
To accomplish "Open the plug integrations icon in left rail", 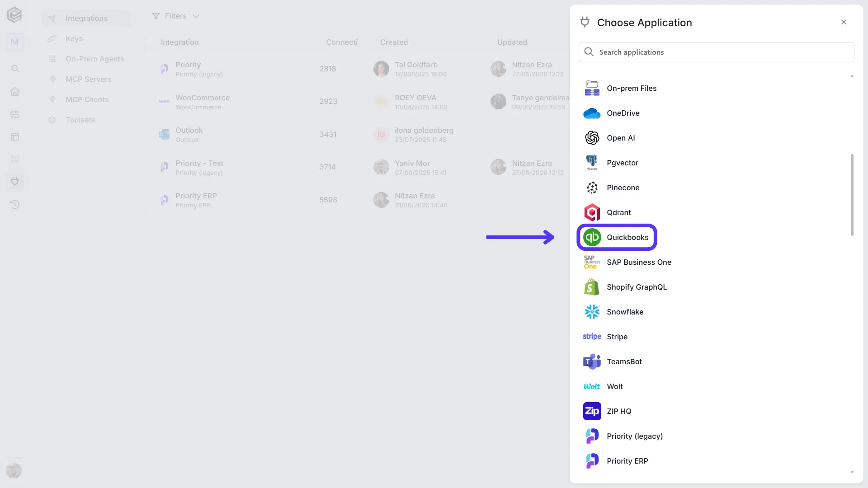I will point(15,182).
